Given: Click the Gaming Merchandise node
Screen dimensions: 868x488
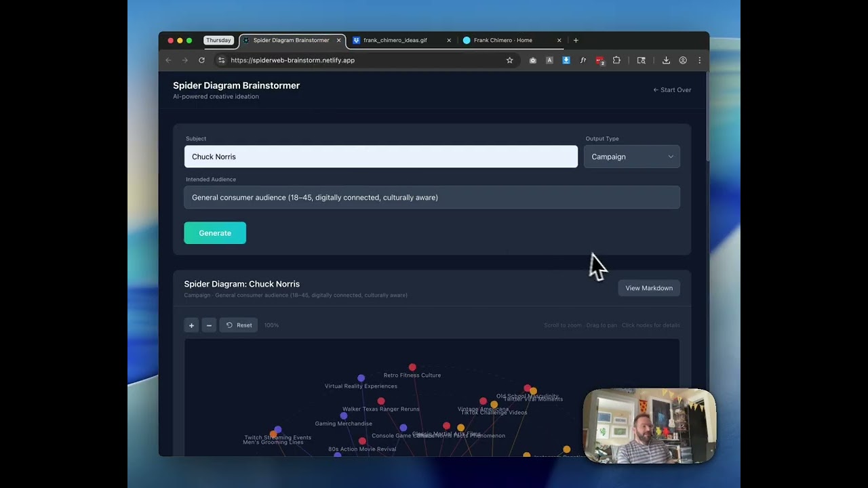Looking at the screenshot, I should 344,415.
